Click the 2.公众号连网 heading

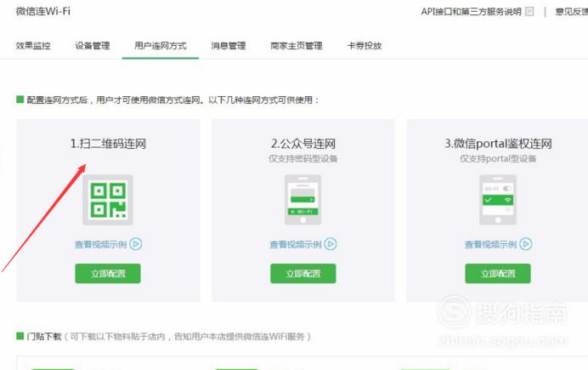303,144
